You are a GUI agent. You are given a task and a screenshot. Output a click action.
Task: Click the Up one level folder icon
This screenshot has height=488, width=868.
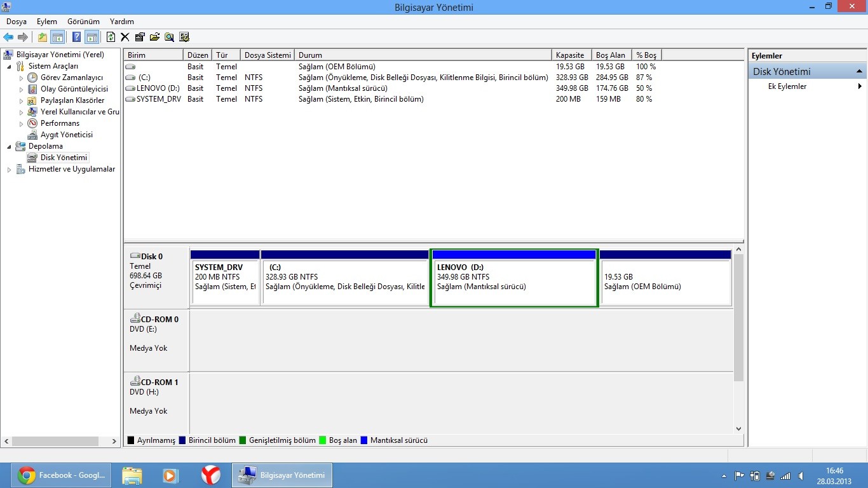(x=43, y=37)
